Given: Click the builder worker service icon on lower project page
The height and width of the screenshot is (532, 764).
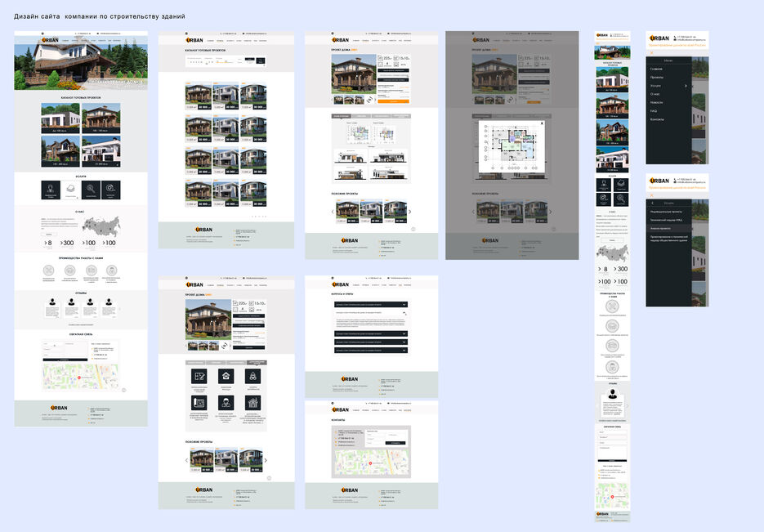Looking at the screenshot, I should [226, 403].
